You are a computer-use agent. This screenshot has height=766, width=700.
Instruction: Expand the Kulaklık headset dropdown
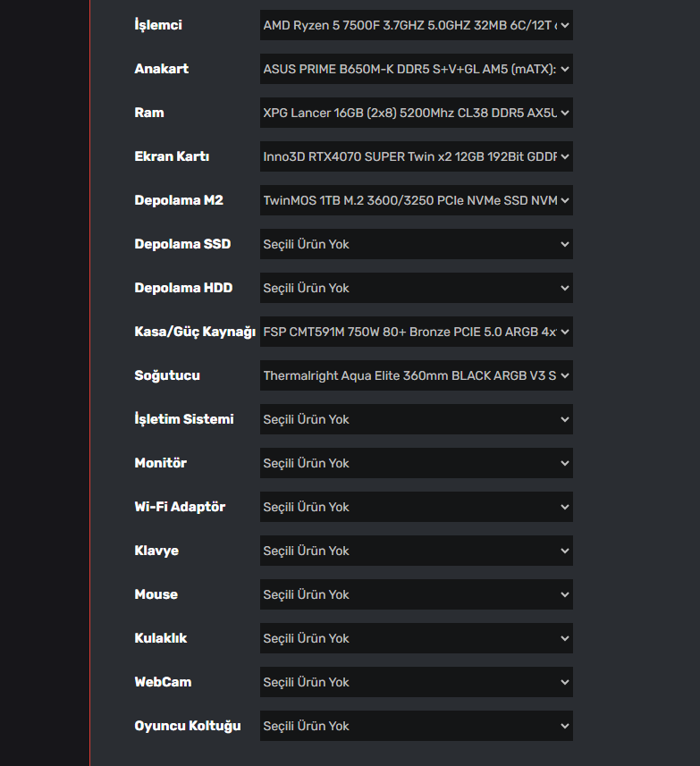pyautogui.click(x=416, y=638)
